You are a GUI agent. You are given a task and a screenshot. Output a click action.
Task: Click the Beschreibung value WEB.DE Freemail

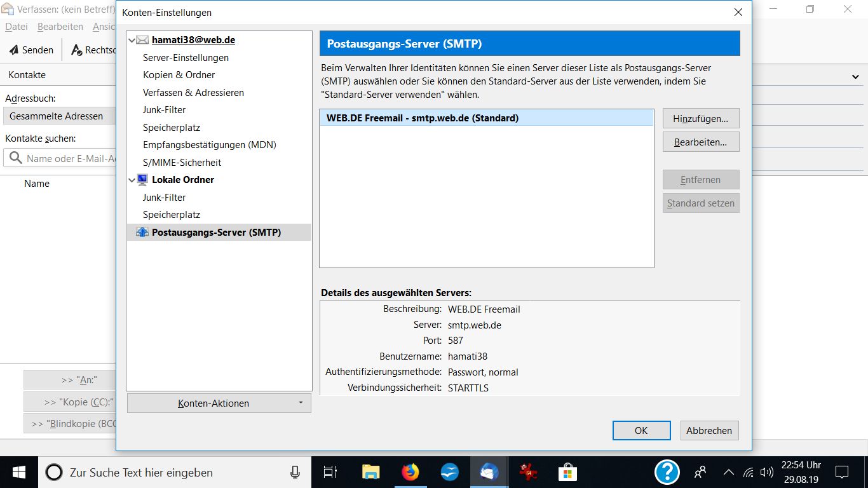pos(484,309)
